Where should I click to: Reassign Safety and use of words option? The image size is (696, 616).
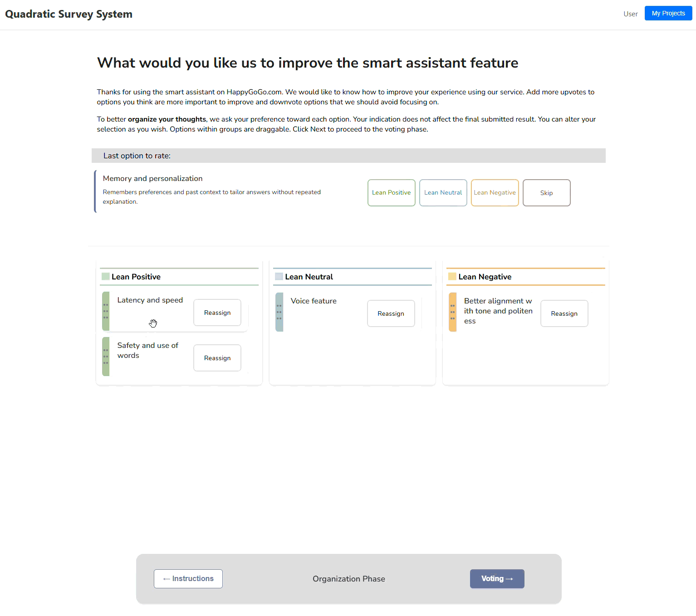pos(217,358)
